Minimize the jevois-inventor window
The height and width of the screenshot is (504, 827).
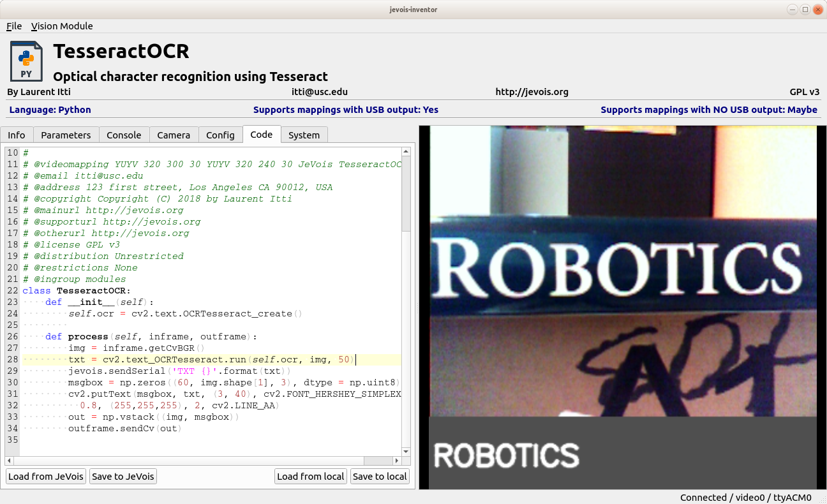[791, 9]
